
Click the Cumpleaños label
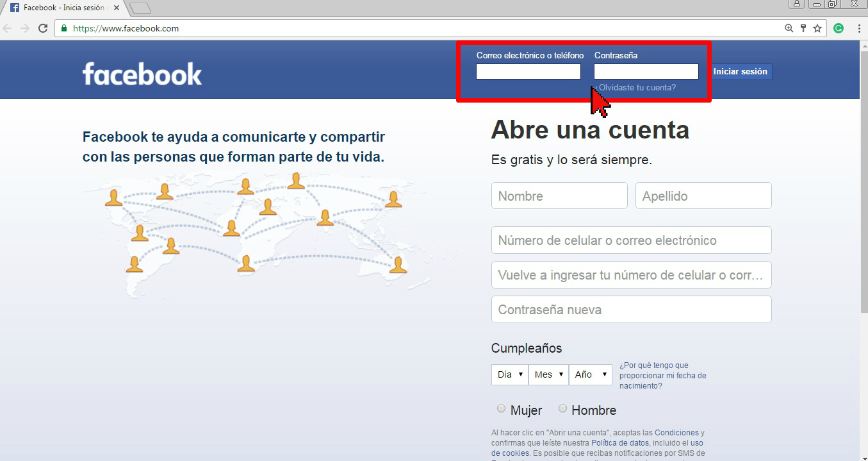coord(527,348)
